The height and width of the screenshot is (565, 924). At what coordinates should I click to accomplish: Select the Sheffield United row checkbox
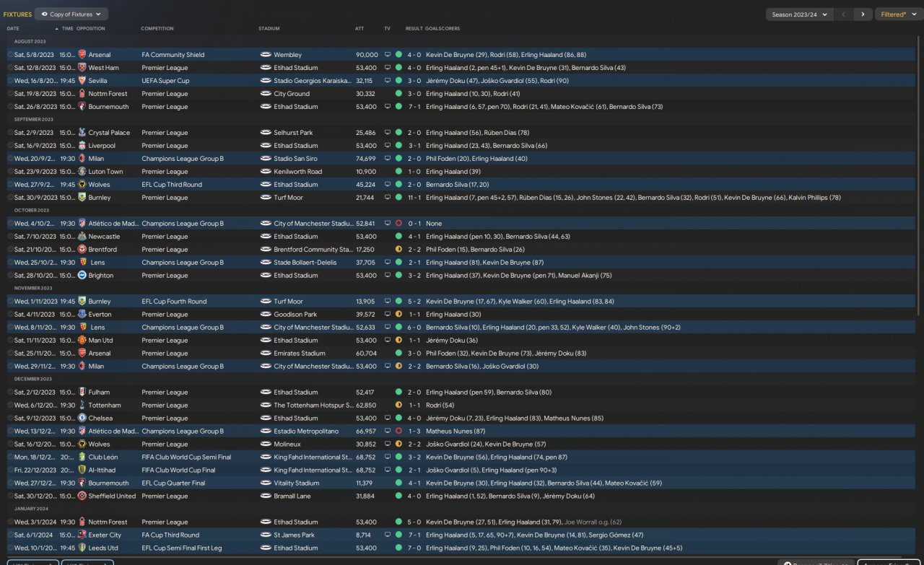click(10, 496)
